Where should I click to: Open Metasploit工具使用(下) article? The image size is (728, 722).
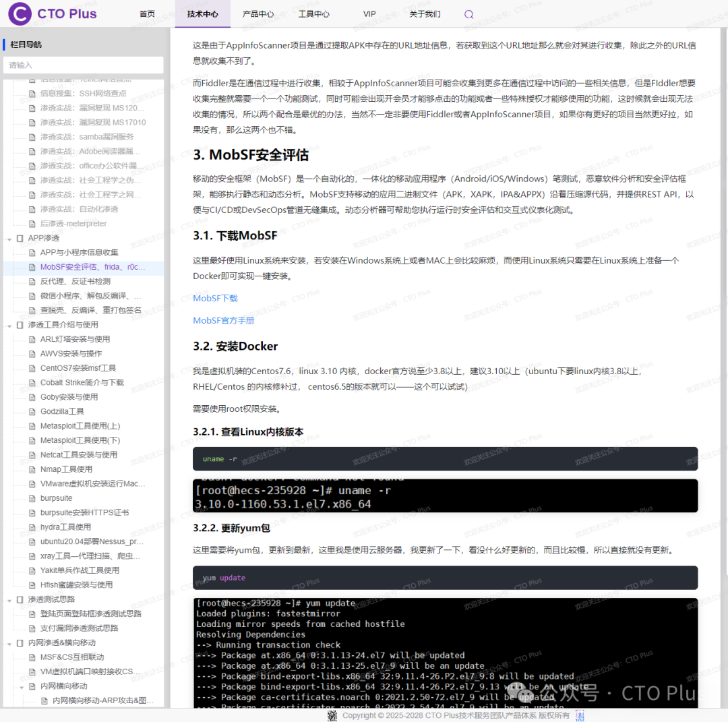(80, 440)
